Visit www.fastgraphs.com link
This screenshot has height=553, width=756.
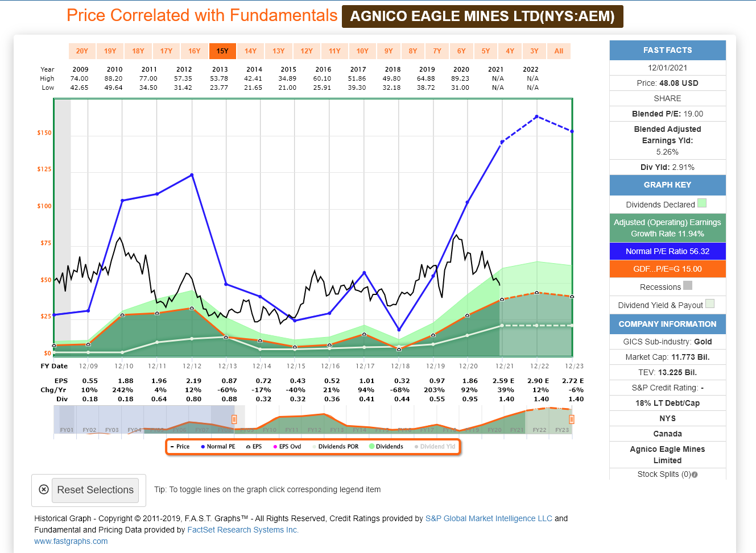(71, 541)
